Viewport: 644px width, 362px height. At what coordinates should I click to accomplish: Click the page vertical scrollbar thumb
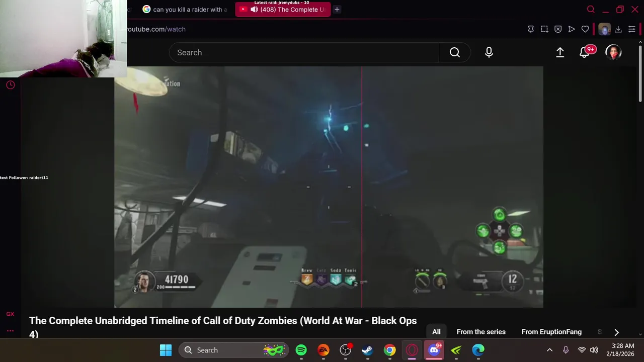[x=640, y=73]
